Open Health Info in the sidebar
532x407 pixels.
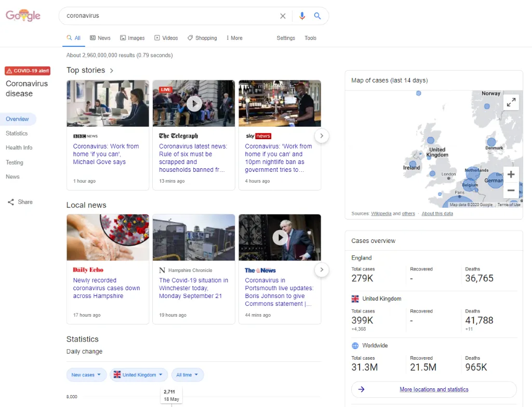19,147
